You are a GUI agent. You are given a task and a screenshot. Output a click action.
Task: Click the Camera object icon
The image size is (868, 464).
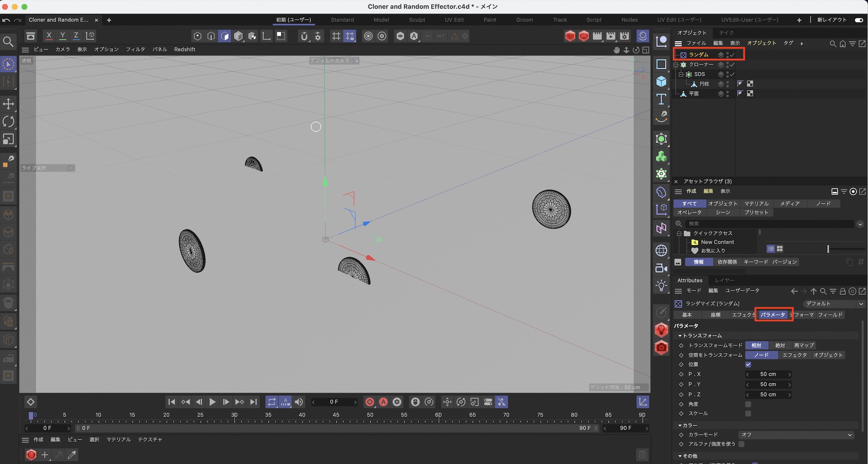661,268
